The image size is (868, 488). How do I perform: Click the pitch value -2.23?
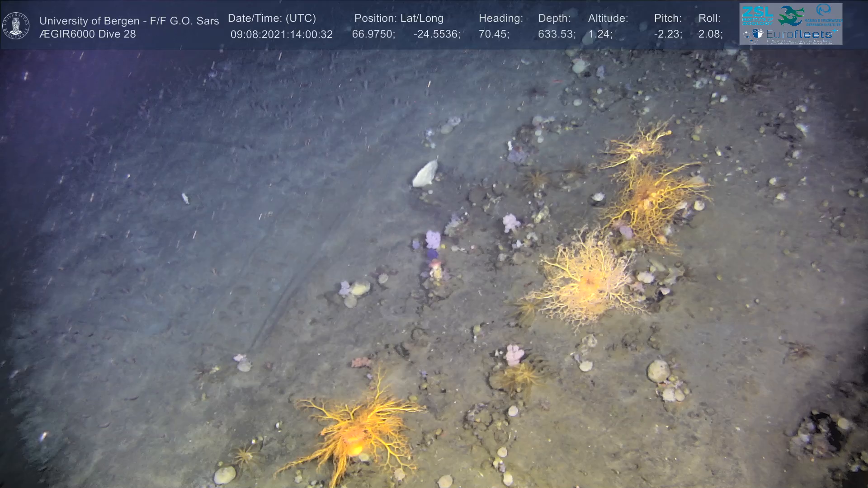[668, 34]
